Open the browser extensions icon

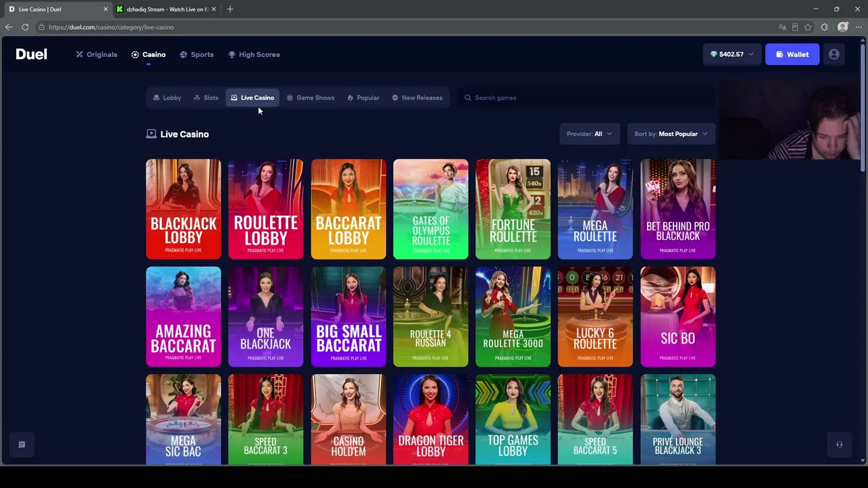825,27
